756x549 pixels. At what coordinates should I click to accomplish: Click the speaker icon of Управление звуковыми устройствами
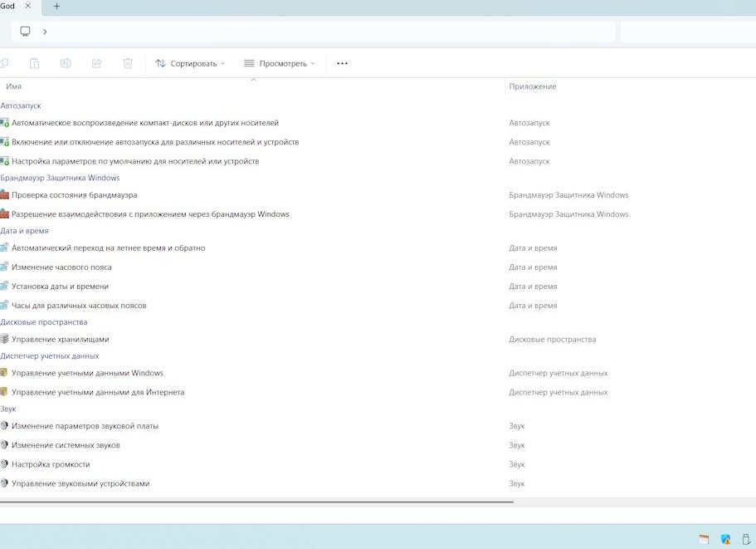pyautogui.click(x=4, y=483)
